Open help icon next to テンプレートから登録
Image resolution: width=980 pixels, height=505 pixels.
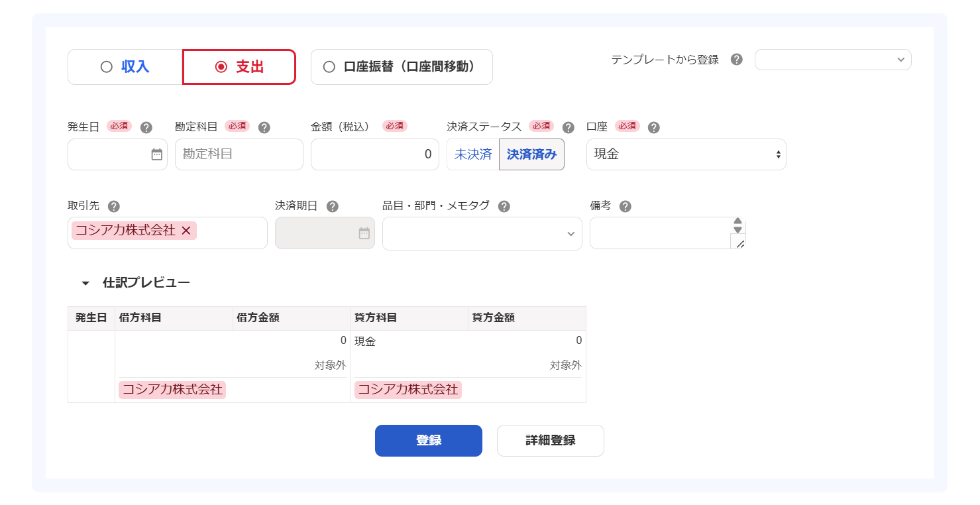coord(736,60)
